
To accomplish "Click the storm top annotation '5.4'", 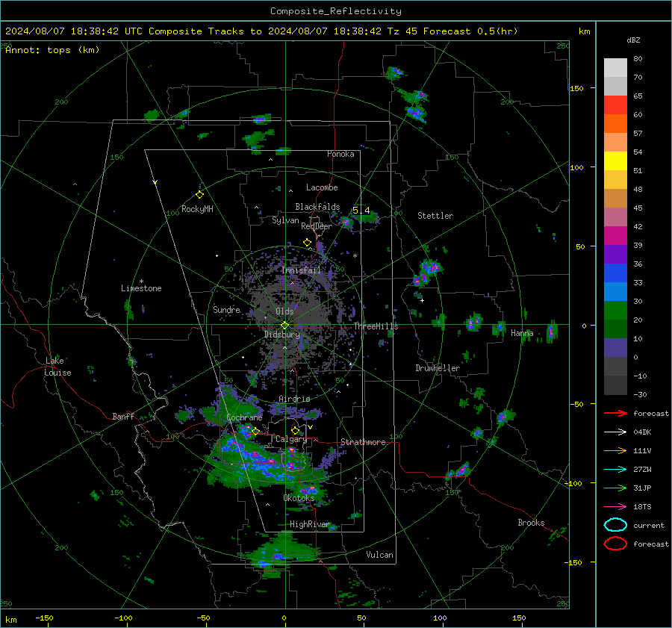I will coord(361,211).
